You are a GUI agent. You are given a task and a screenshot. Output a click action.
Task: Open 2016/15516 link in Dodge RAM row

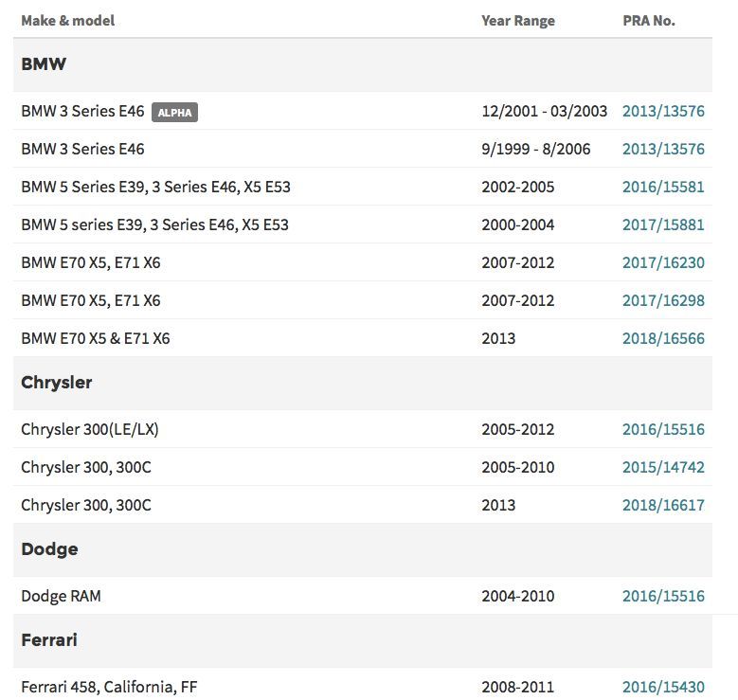tap(663, 596)
